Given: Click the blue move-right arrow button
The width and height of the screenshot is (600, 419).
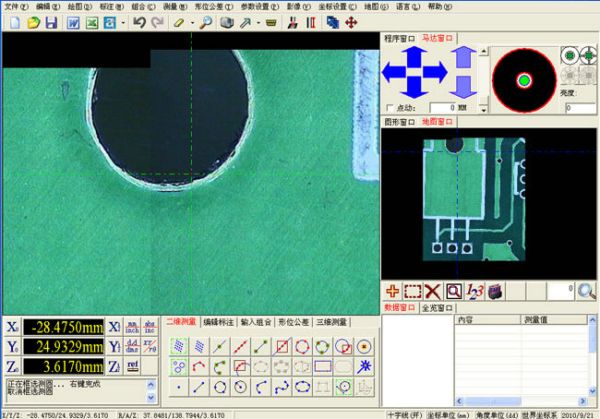Looking at the screenshot, I should (x=435, y=72).
